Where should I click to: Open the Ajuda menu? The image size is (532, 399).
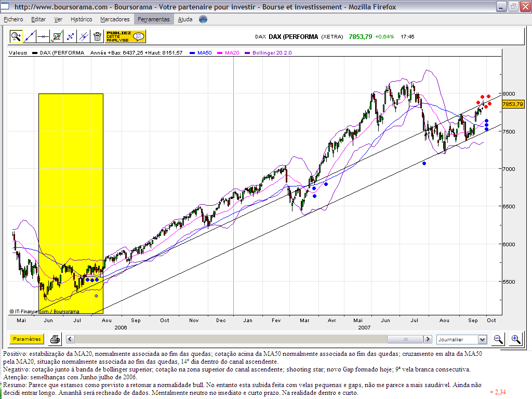(185, 19)
